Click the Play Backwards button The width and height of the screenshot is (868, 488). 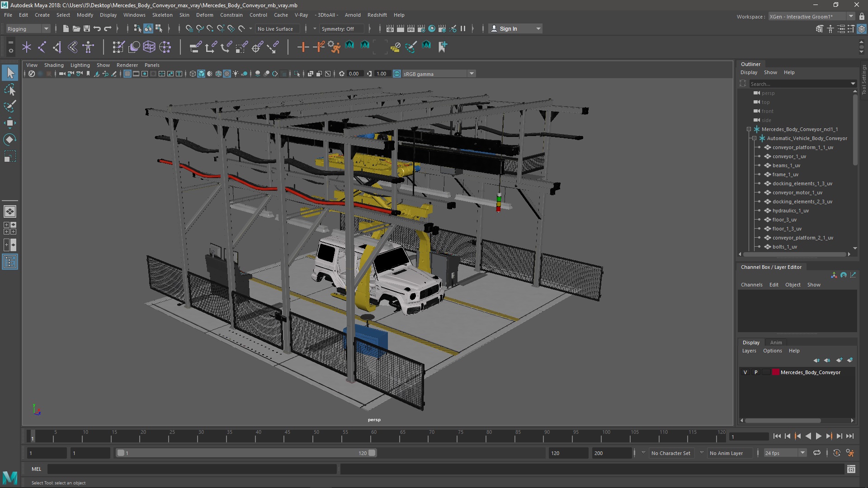[x=808, y=436]
